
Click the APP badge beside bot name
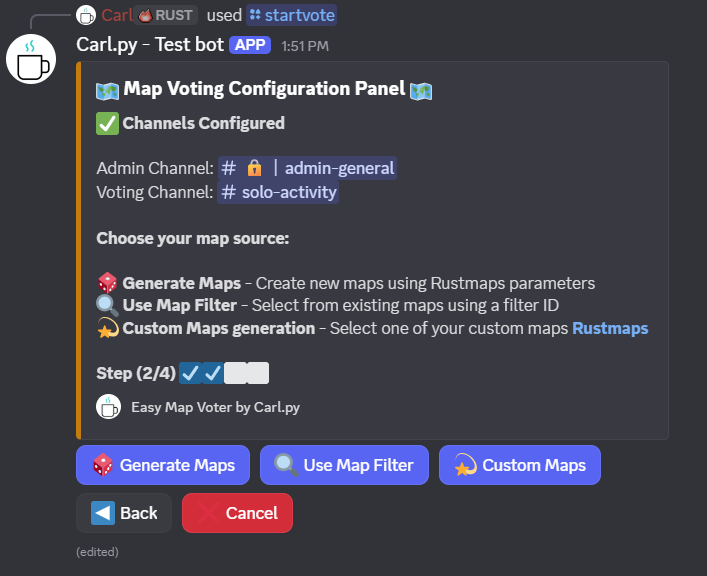point(250,45)
